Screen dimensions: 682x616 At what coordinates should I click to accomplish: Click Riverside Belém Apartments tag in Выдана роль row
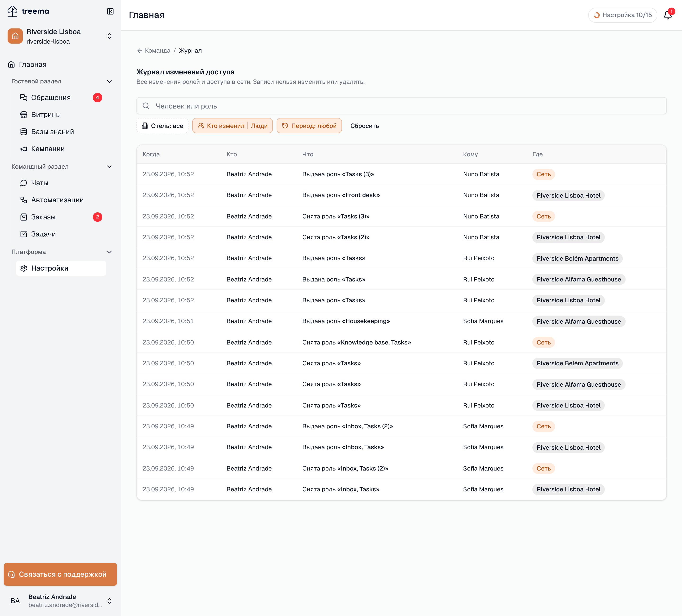tap(577, 258)
